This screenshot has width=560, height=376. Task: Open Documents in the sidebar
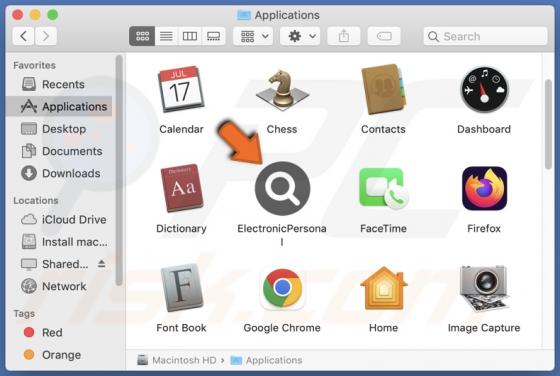[x=59, y=151]
